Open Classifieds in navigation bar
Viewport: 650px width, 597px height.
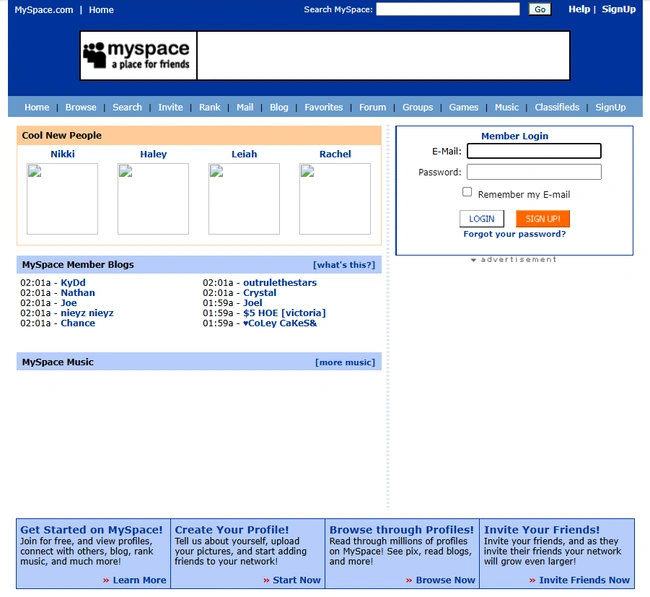[x=557, y=107]
